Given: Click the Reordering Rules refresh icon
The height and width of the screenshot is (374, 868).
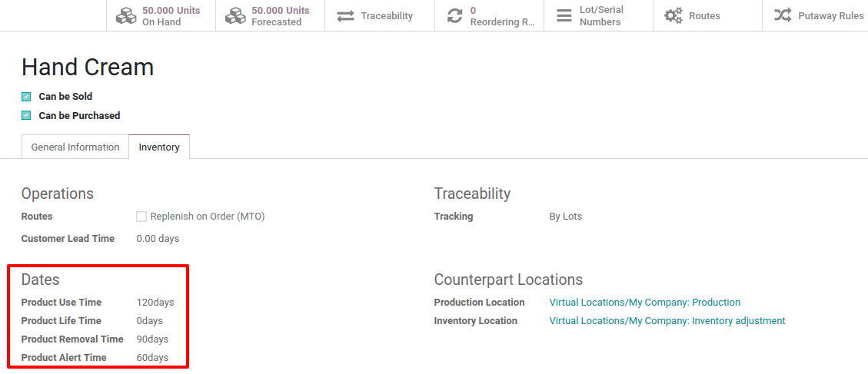Looking at the screenshot, I should pos(455,16).
